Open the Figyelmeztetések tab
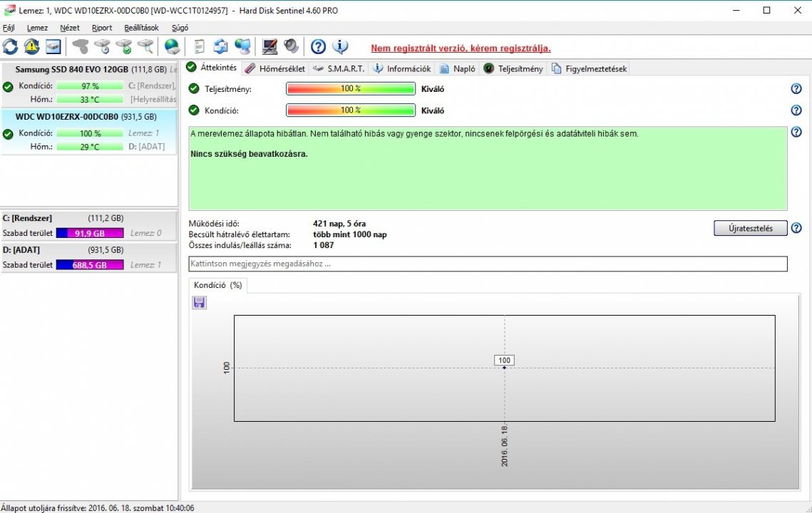812x513 pixels. click(589, 68)
